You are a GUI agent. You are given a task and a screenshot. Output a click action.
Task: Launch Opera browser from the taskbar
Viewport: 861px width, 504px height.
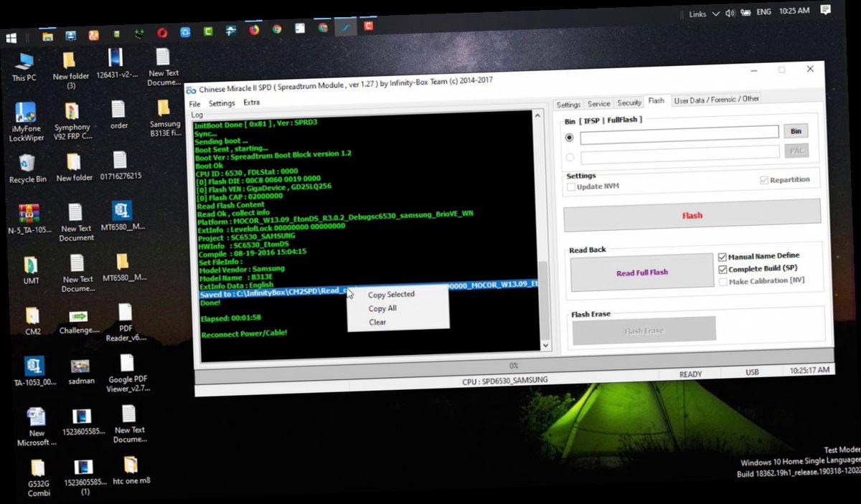[163, 32]
